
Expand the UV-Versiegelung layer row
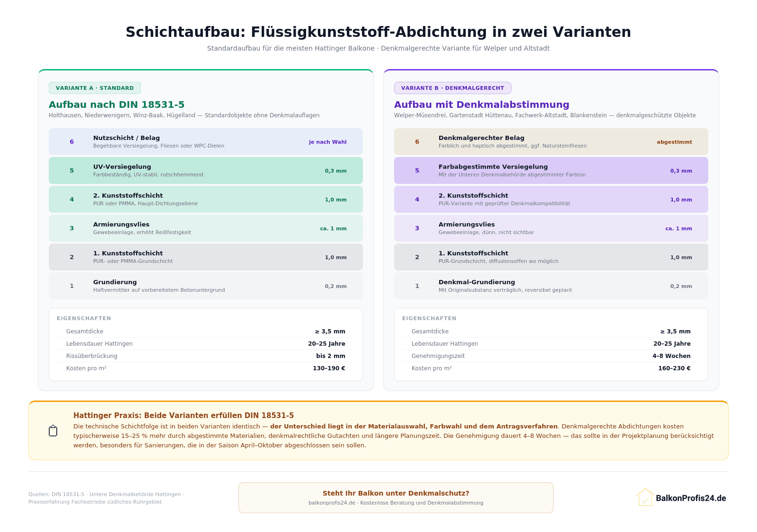pyautogui.click(x=205, y=170)
